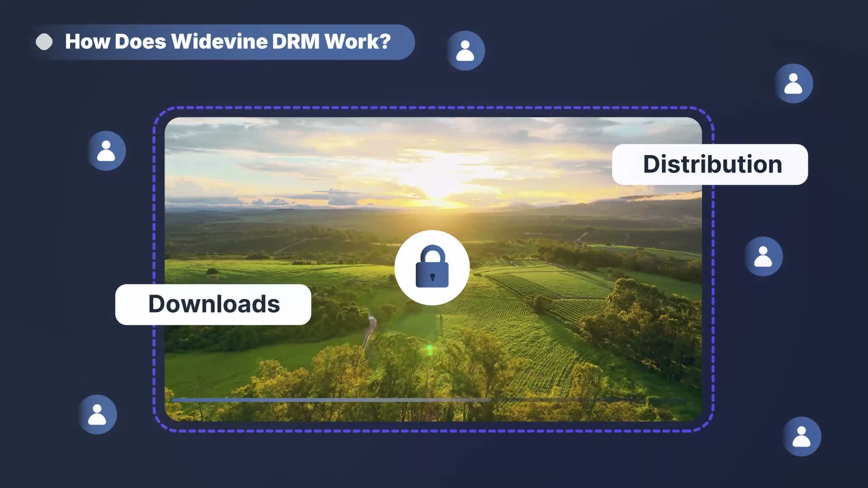Click the word 'Widevine' in the title
The height and width of the screenshot is (488, 868).
click(219, 42)
